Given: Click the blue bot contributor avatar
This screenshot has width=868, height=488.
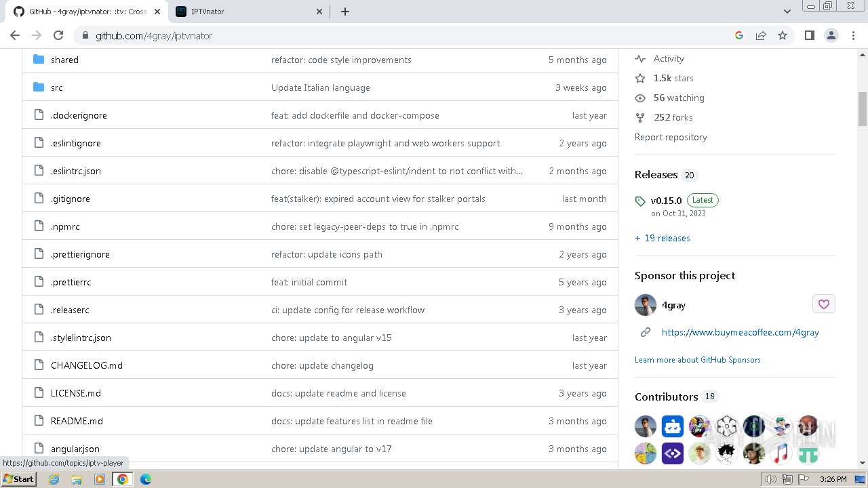Looking at the screenshot, I should pos(673,426).
